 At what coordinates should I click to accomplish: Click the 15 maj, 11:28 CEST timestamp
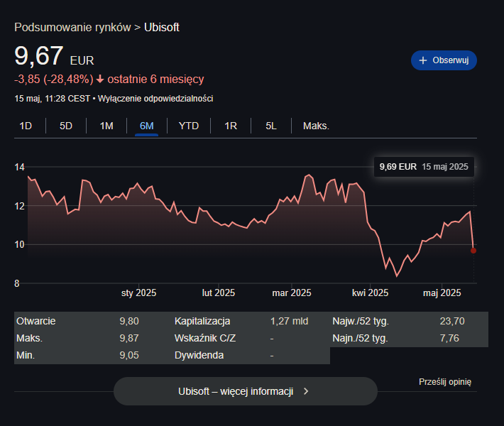coord(52,99)
